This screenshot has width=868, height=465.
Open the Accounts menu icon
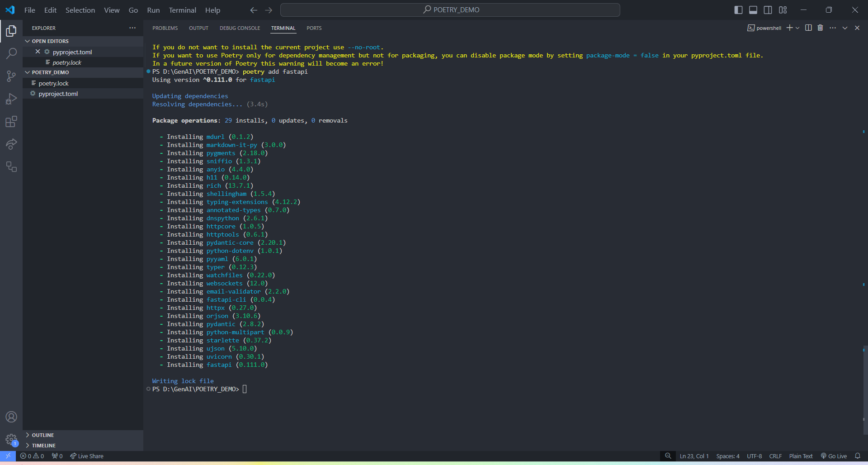[11, 417]
